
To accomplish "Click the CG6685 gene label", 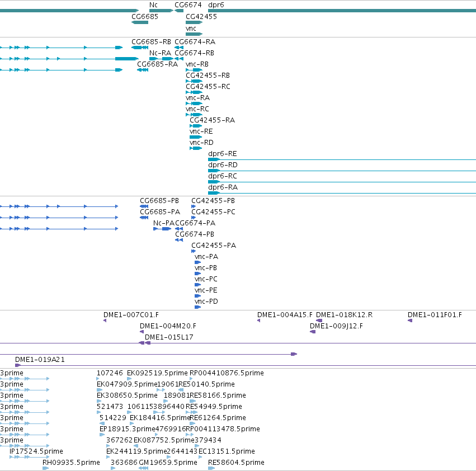I will pos(145,16).
